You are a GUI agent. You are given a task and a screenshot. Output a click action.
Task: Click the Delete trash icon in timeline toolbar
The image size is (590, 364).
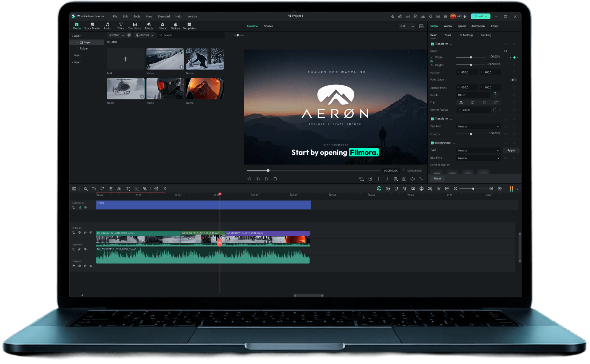[x=111, y=189]
